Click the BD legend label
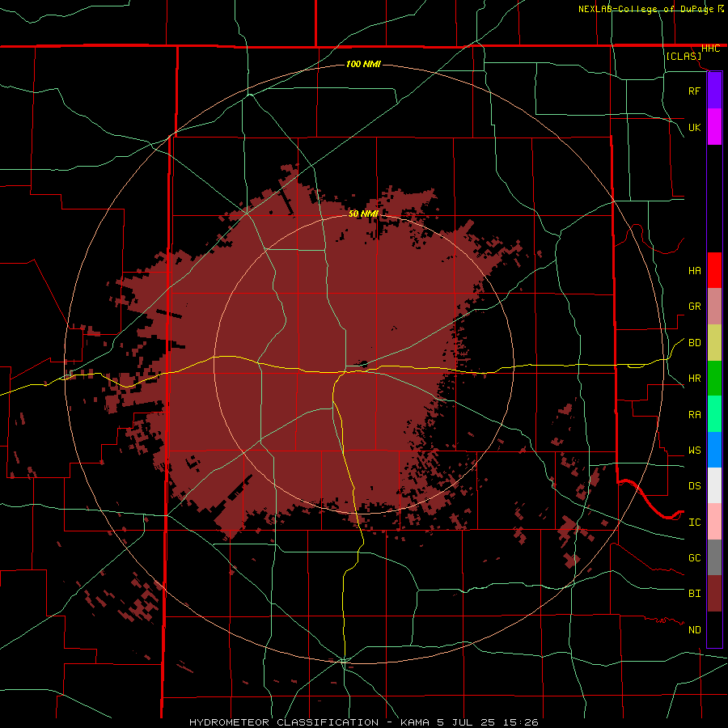This screenshot has height=728, width=728. [x=695, y=343]
